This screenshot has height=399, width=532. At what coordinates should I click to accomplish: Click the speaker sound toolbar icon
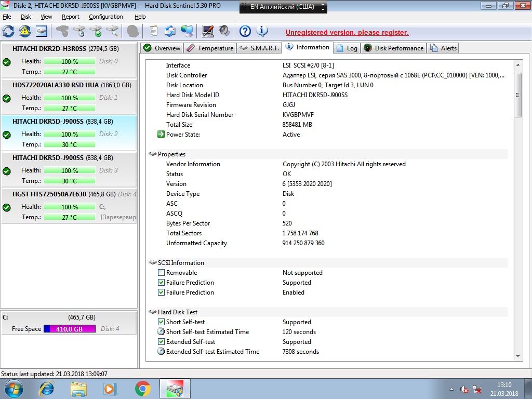coord(224,31)
